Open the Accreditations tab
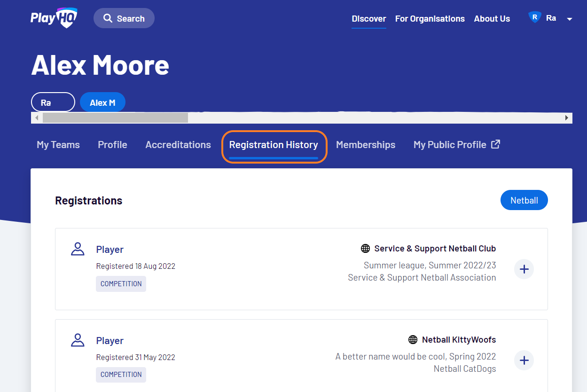Image resolution: width=587 pixels, height=392 pixels. point(178,144)
